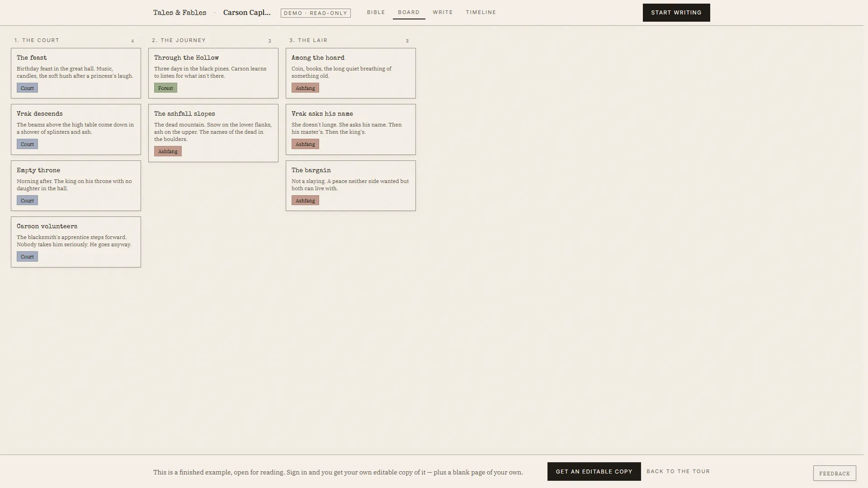The height and width of the screenshot is (488, 868).
Task: Open the Timeline tab
Action: 481,12
